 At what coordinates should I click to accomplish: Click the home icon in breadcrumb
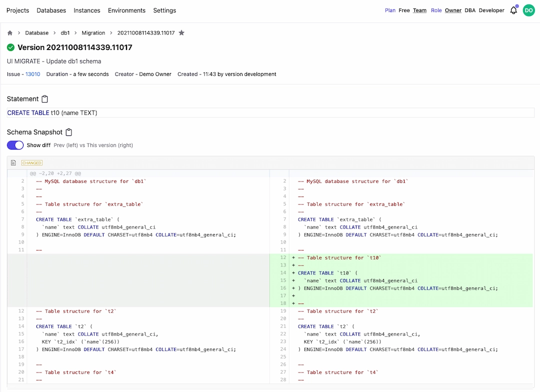coord(10,33)
